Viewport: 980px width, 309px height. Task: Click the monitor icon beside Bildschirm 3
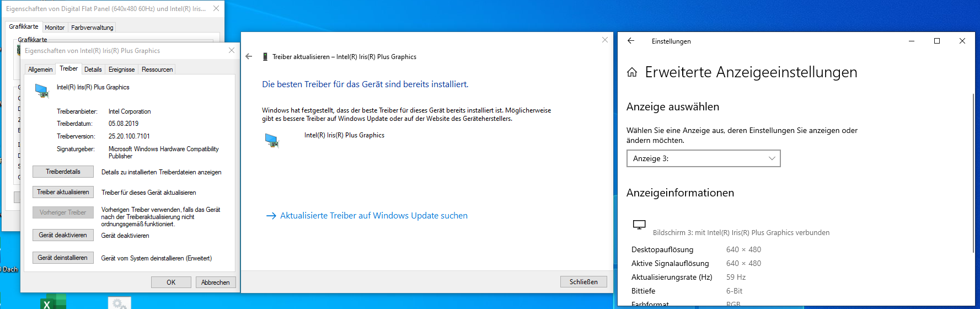(x=639, y=225)
